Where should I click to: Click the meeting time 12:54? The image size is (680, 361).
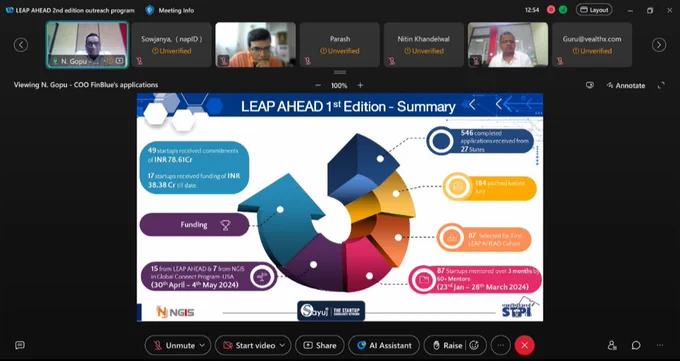click(532, 10)
